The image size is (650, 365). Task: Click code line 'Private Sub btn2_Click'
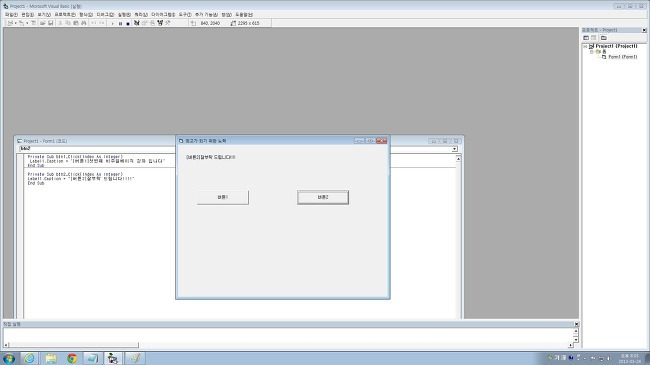tap(75, 174)
